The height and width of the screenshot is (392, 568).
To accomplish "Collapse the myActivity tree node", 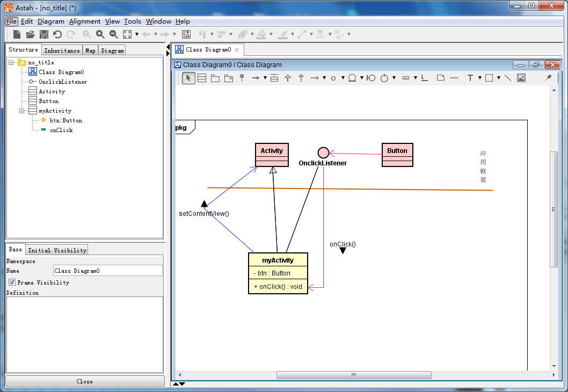I will [x=22, y=111].
